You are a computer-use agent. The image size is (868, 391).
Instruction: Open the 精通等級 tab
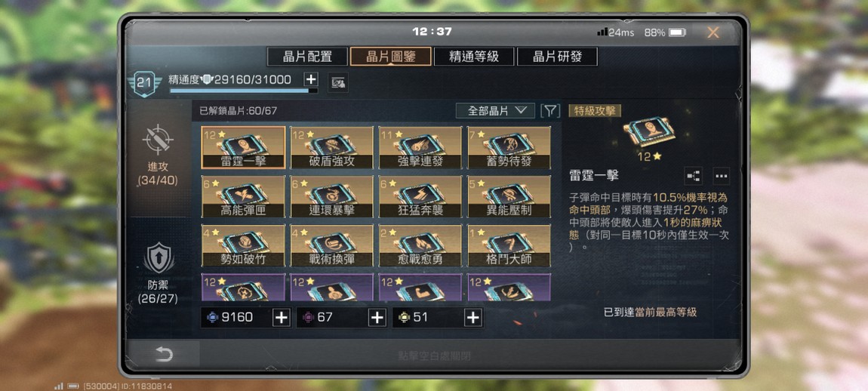[x=474, y=57]
